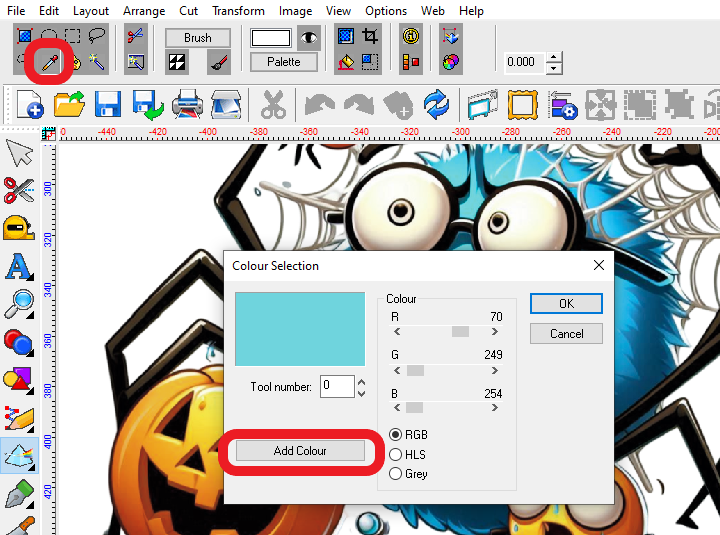
Task: Open the File menu
Action: [16, 11]
